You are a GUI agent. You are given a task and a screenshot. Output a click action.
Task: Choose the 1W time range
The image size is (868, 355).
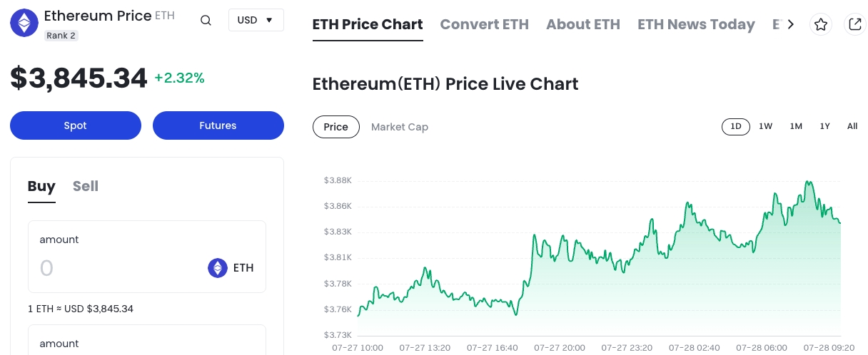[x=766, y=126]
